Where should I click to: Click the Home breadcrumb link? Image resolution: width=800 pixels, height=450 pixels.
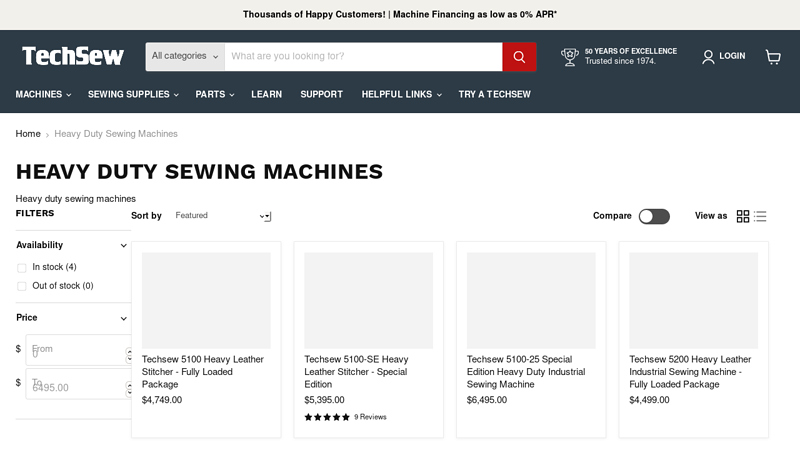pos(28,134)
